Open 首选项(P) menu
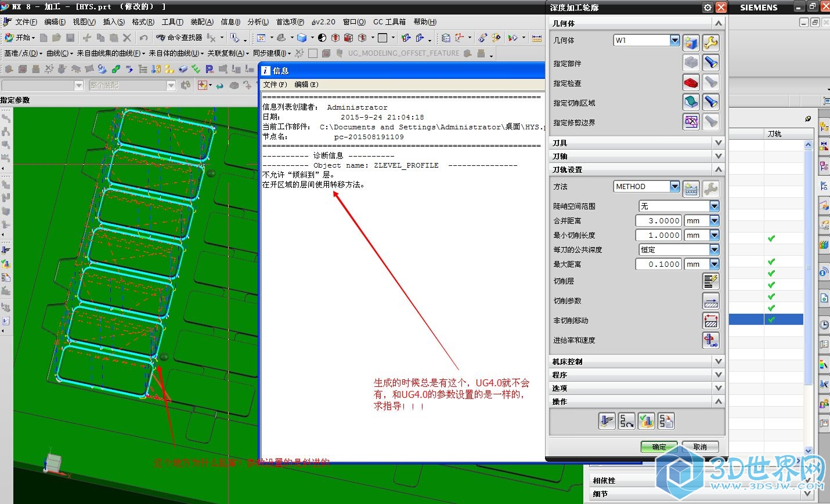830x504 pixels. tap(290, 22)
